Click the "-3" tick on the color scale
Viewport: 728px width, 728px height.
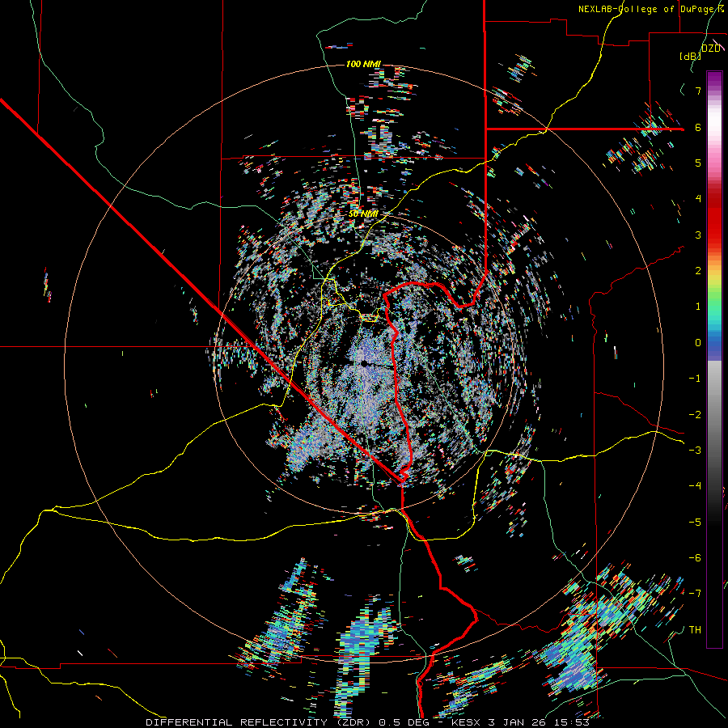click(695, 451)
